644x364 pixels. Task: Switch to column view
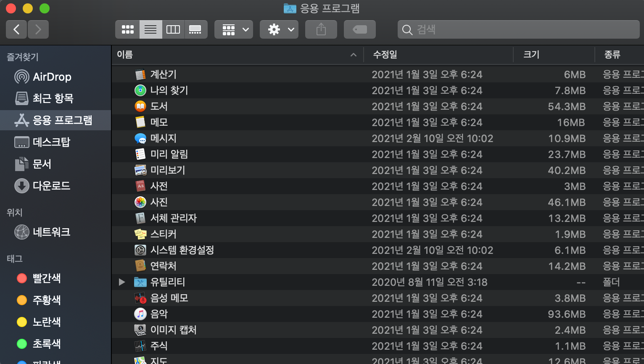pyautogui.click(x=173, y=29)
